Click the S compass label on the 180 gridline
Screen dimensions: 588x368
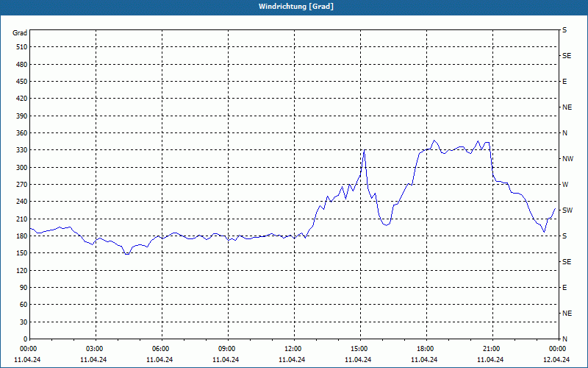click(x=564, y=236)
